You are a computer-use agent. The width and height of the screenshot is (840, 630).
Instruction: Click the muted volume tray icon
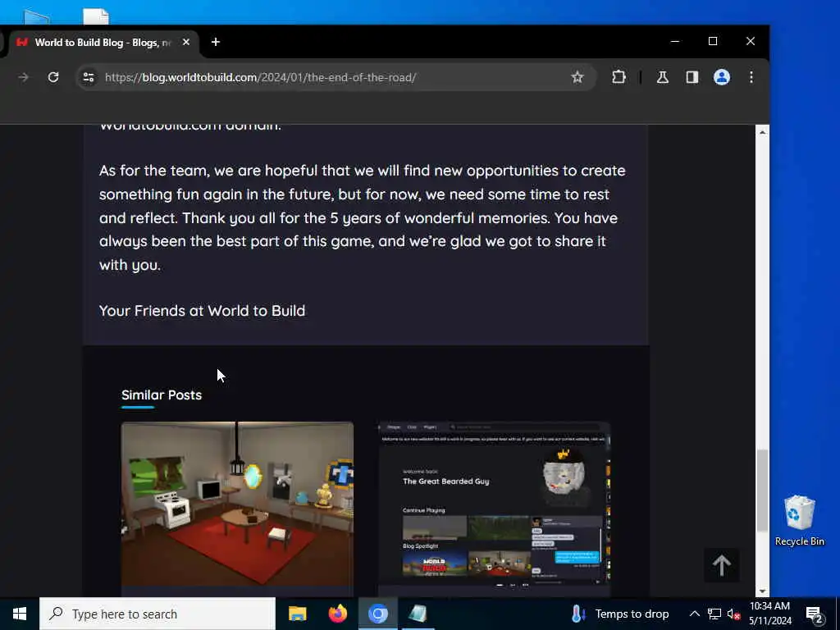coord(733,614)
